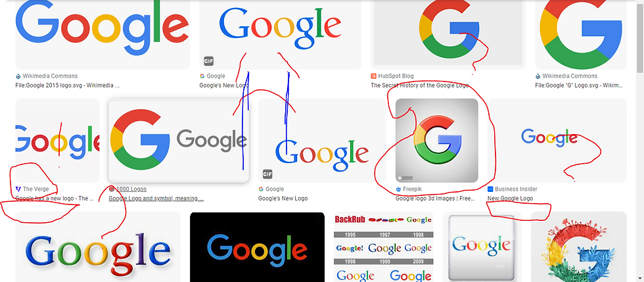Open the Freepik 3D Google G thumbnail
The height and width of the screenshot is (282, 644).
coord(436,140)
